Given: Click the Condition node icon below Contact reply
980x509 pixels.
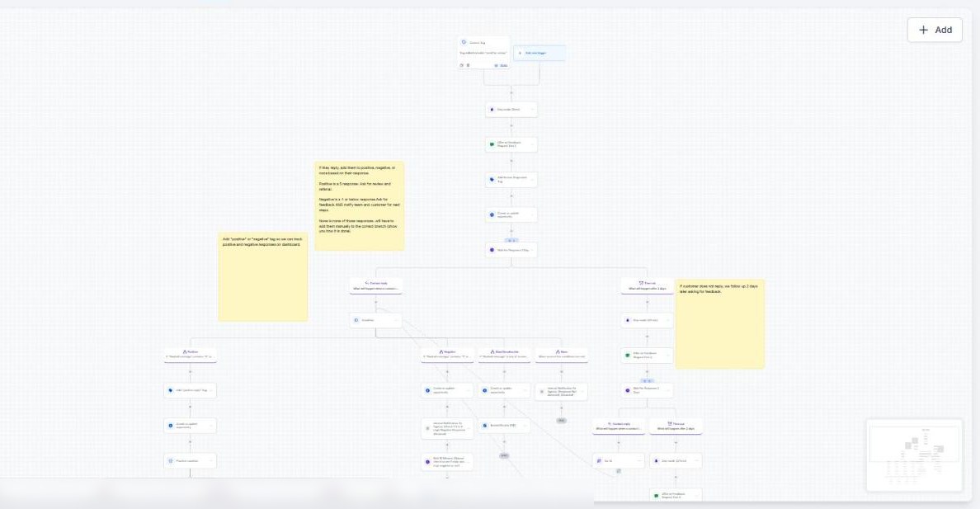Looking at the screenshot, I should coord(356,320).
